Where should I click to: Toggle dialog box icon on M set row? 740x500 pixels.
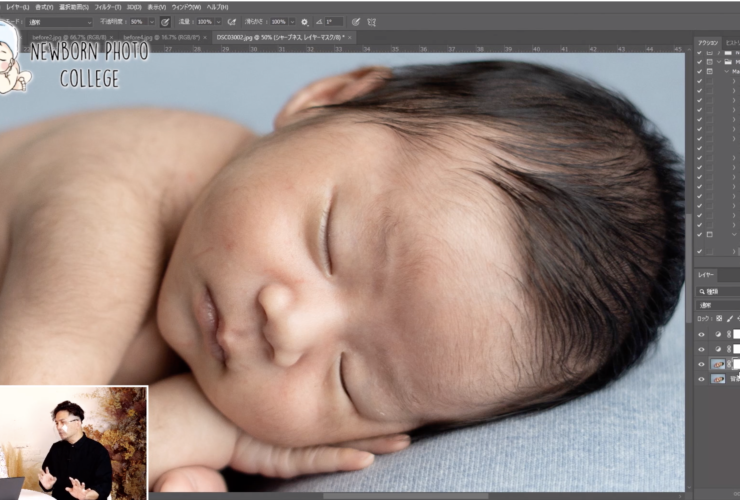click(x=709, y=62)
